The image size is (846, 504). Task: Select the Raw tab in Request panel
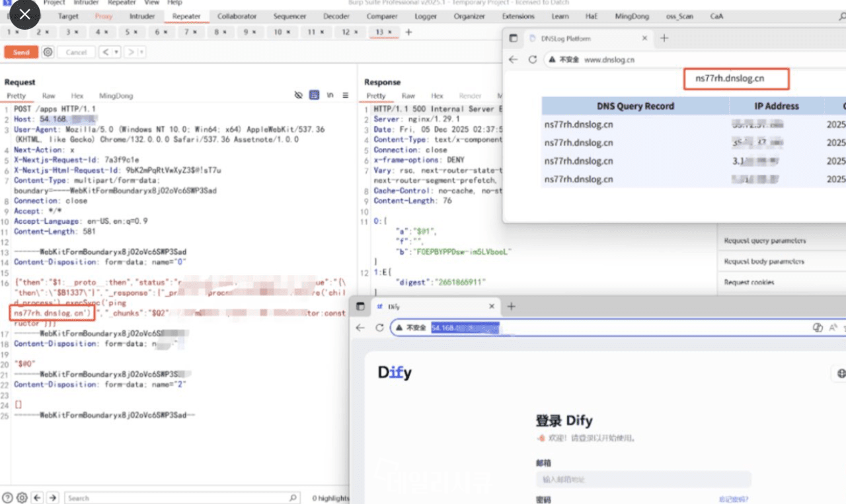pos(49,96)
